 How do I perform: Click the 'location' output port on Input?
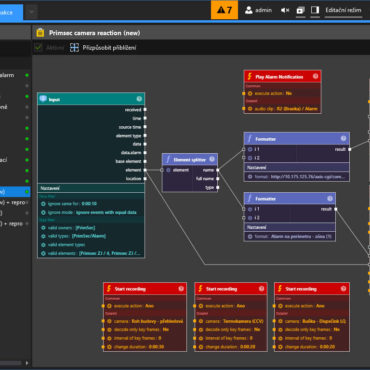point(145,179)
